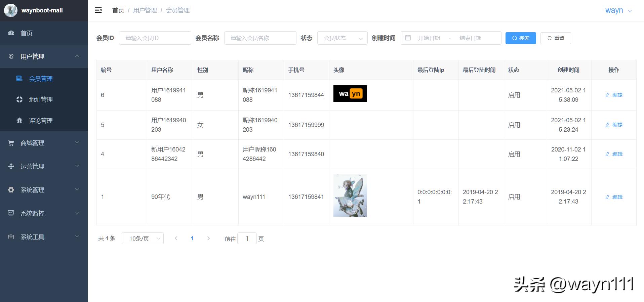Click the 商城管理 shopping cart icon
Image resolution: width=644 pixels, height=302 pixels.
(11, 143)
